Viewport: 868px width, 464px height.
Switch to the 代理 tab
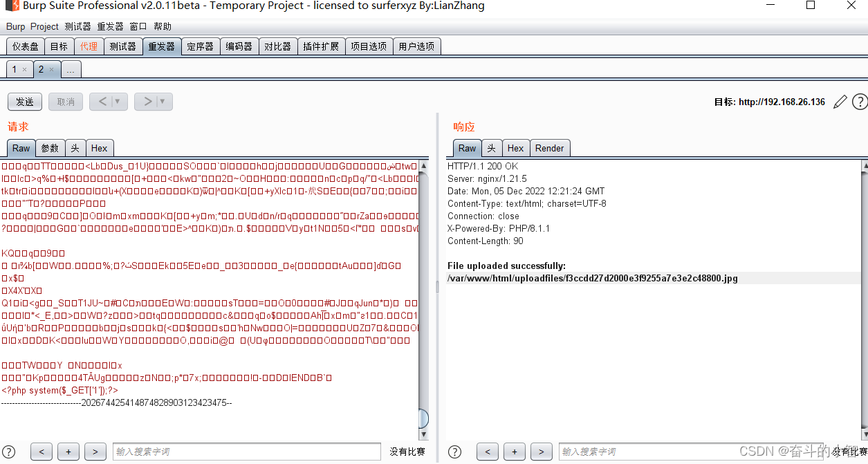(89, 46)
